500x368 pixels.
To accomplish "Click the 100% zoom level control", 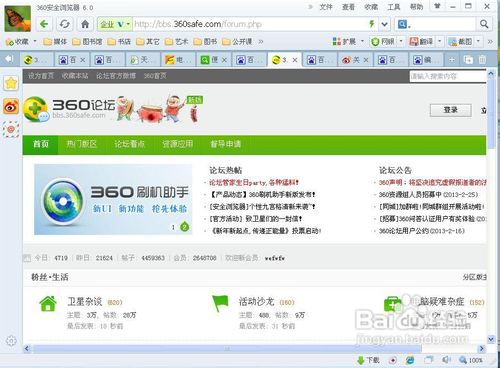I will click(471, 360).
